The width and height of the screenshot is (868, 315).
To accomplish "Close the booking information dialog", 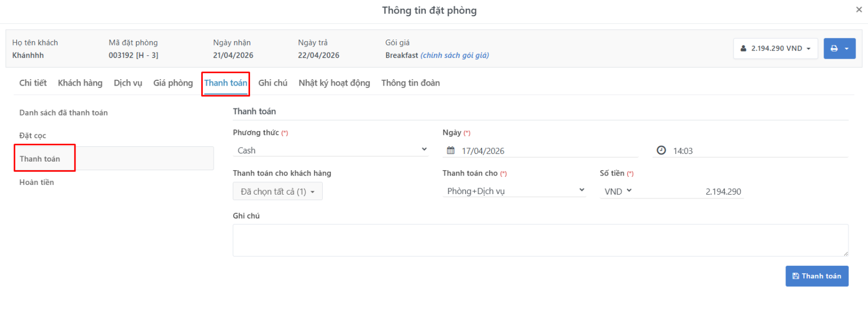I will pos(859,9).
